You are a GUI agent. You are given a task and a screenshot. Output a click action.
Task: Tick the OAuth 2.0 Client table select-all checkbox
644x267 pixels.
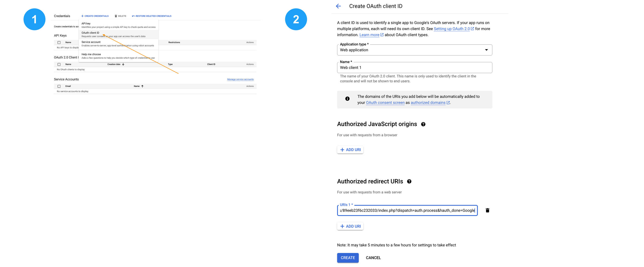coord(59,64)
